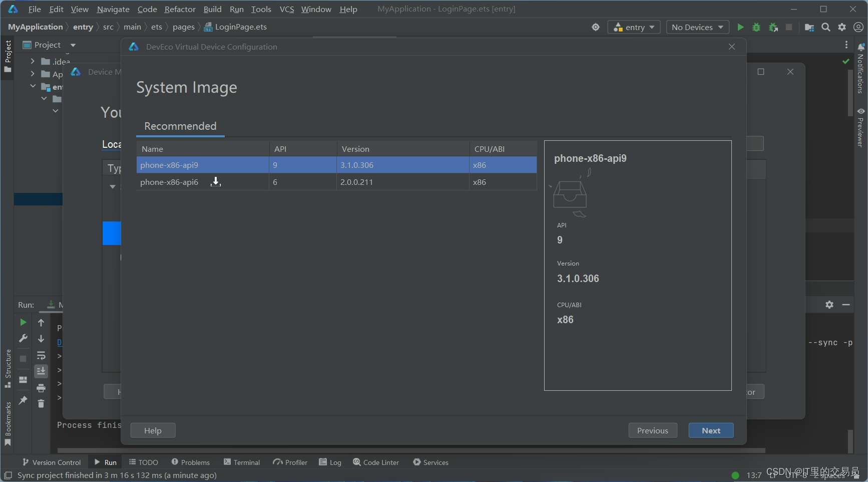Click download icon for phone-x86-api6 image

pos(216,181)
